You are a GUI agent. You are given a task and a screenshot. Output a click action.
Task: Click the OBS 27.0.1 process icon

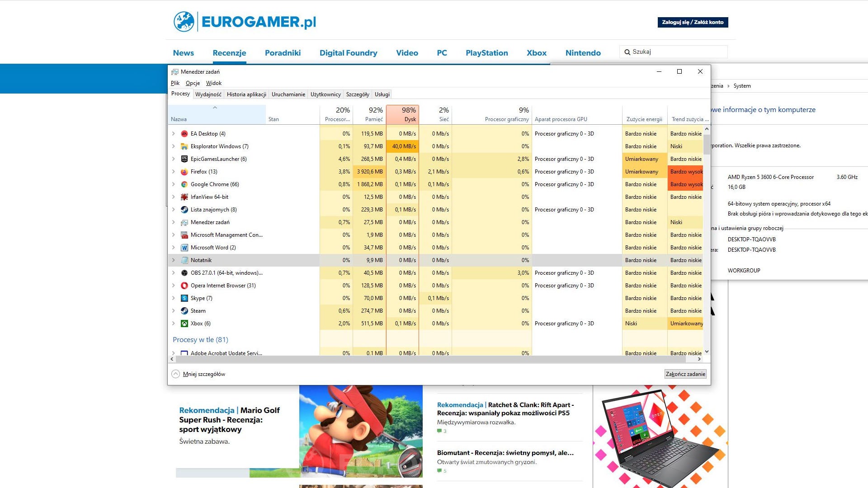pos(184,273)
